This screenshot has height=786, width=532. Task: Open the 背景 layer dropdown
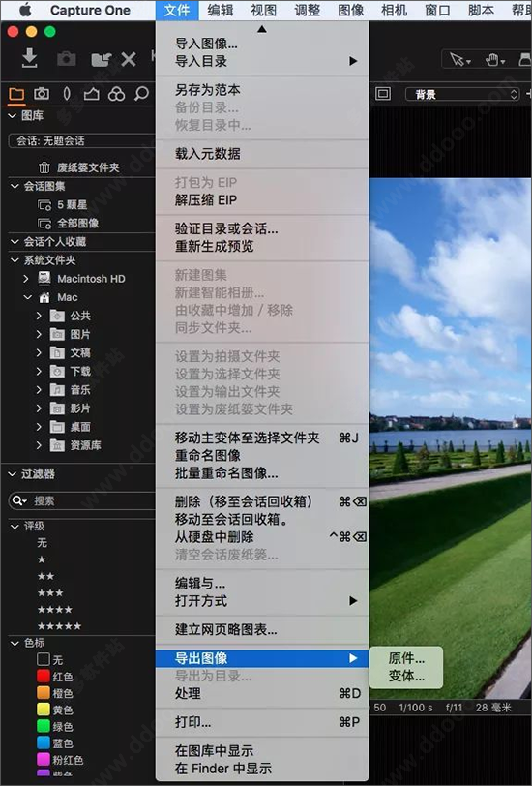[x=461, y=94]
